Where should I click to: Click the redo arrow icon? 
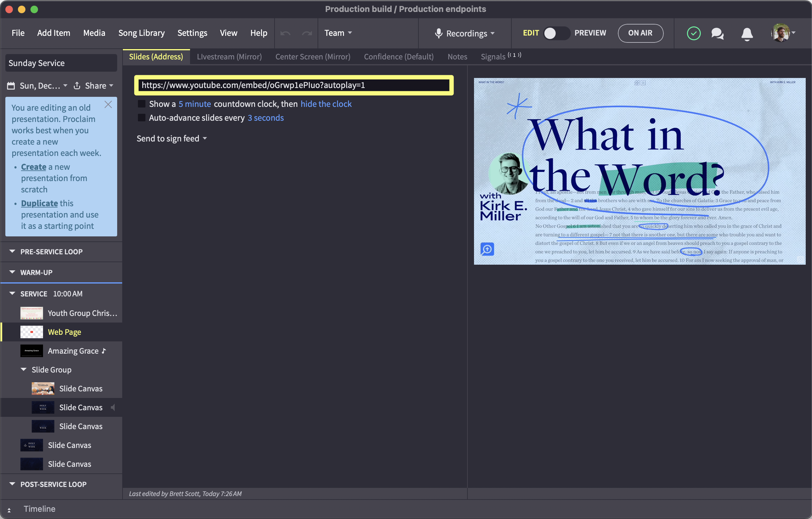[x=307, y=33]
